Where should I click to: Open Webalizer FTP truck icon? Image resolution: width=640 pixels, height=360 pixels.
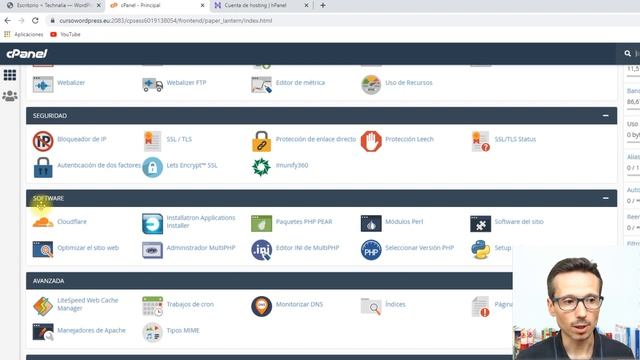[x=152, y=84]
